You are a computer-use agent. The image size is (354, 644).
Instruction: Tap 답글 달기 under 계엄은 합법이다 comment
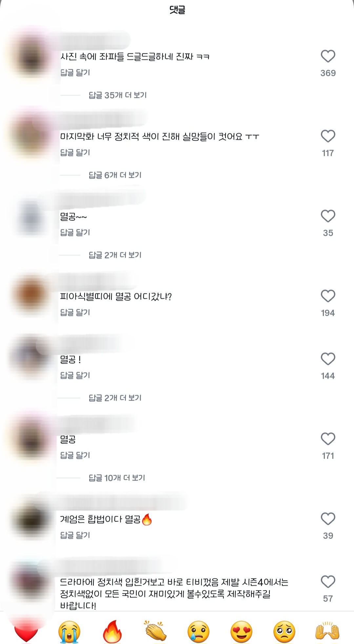click(75, 535)
